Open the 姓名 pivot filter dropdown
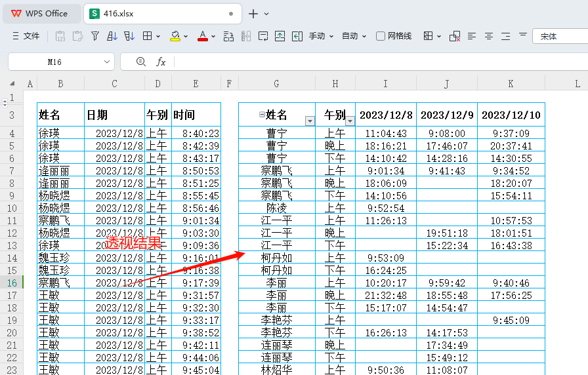Screen dimensions: 588x375 pos(310,121)
